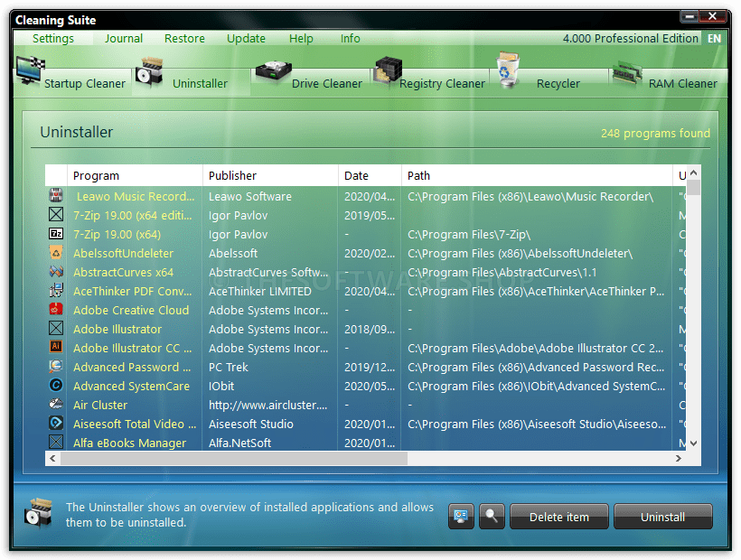Open the Restore menu
The image size is (741, 560).
click(x=184, y=38)
